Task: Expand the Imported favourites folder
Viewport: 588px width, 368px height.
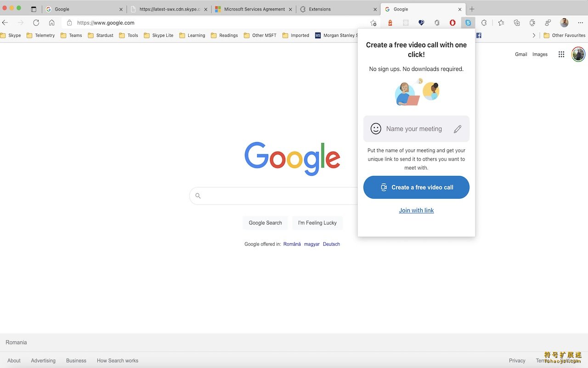Action: pos(296,35)
